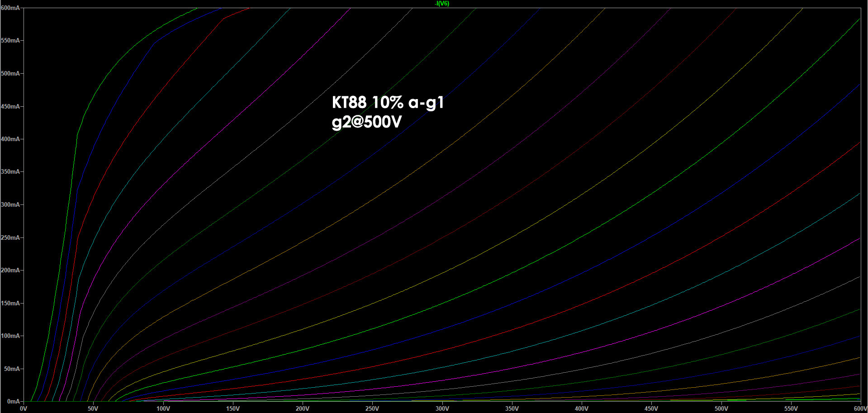868x413 pixels.
Task: Click the 150mA vertical axis label
Action: (10, 303)
